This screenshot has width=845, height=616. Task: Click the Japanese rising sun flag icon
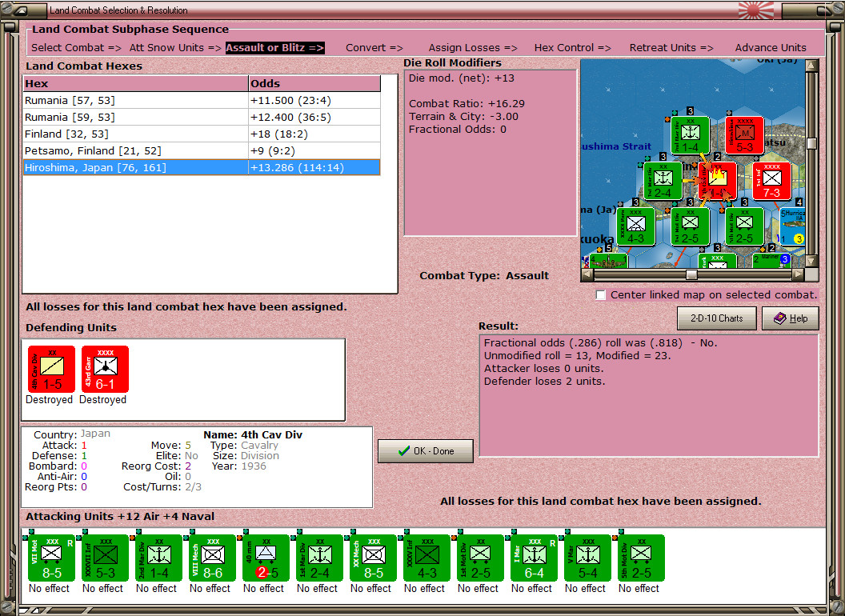[x=755, y=10]
